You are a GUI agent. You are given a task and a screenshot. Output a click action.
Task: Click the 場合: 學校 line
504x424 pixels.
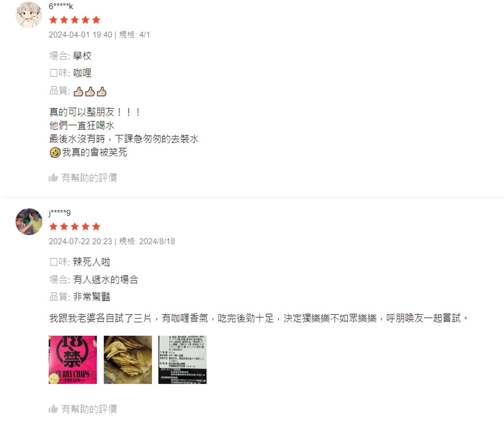pyautogui.click(x=70, y=56)
